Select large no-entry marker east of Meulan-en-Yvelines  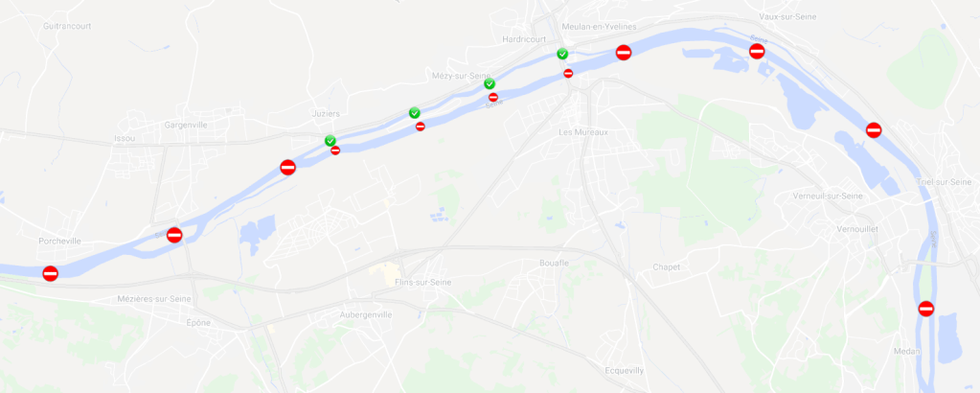tap(623, 53)
